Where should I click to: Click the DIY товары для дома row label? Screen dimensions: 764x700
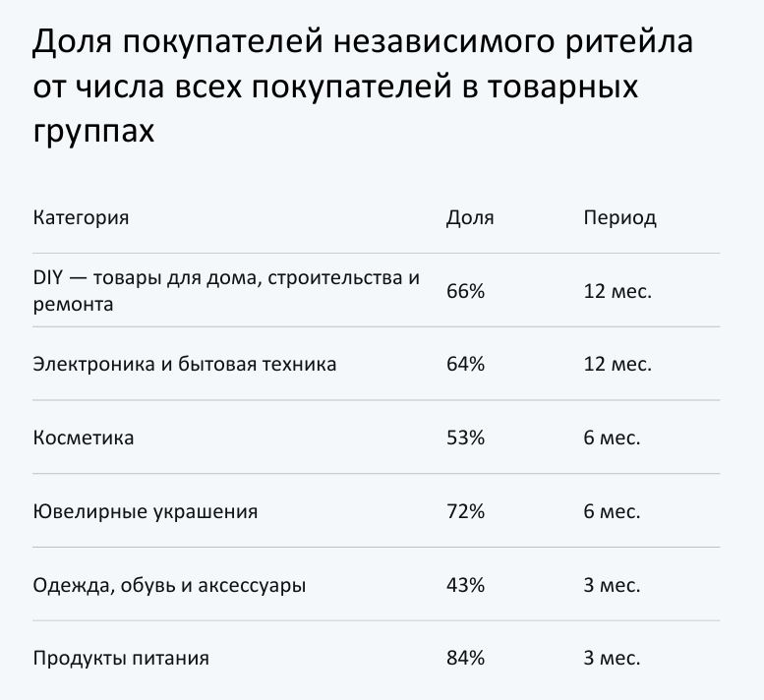click(x=226, y=290)
